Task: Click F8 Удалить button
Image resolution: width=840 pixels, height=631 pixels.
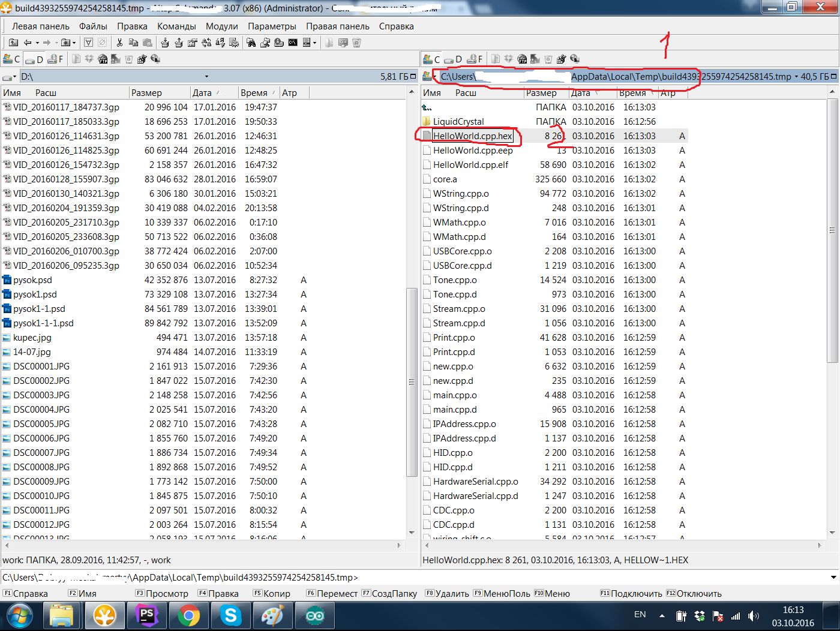Action: point(447,594)
